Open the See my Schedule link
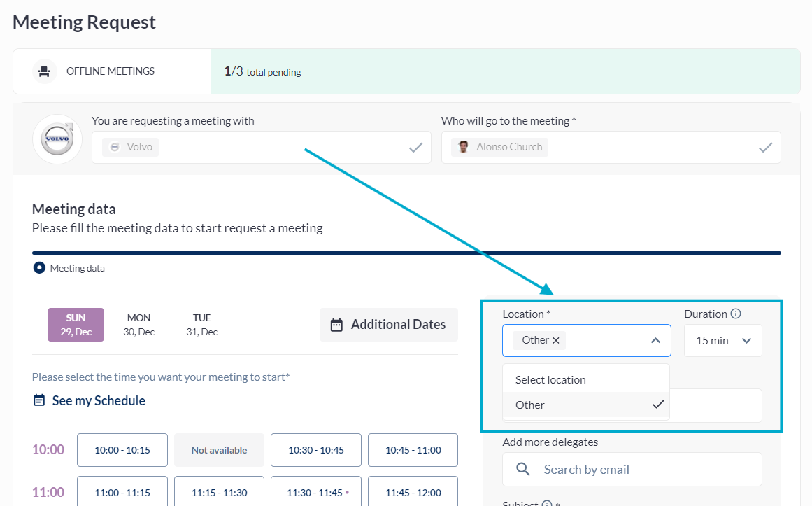The width and height of the screenshot is (812, 506). coord(99,400)
